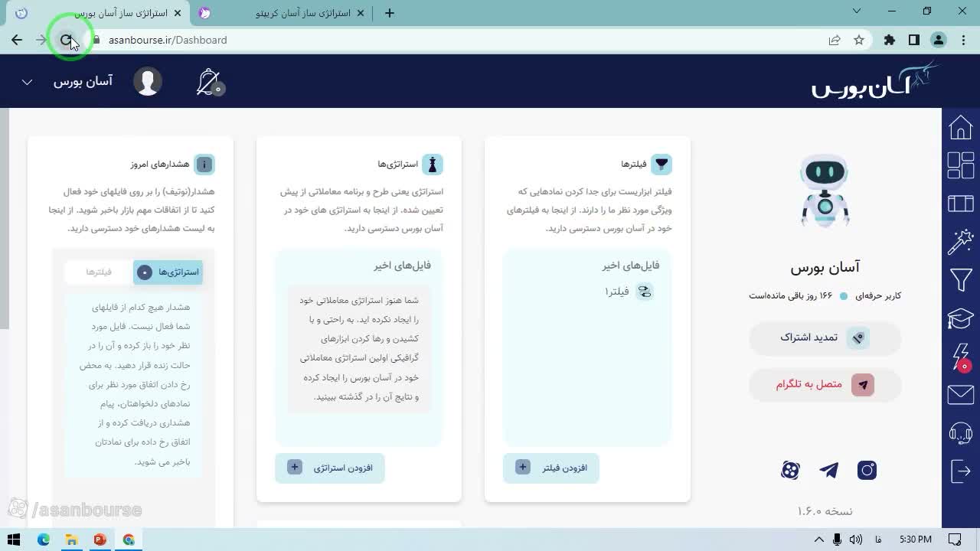
Task: Select the فیلترها tab in alerts card
Action: [x=99, y=272]
